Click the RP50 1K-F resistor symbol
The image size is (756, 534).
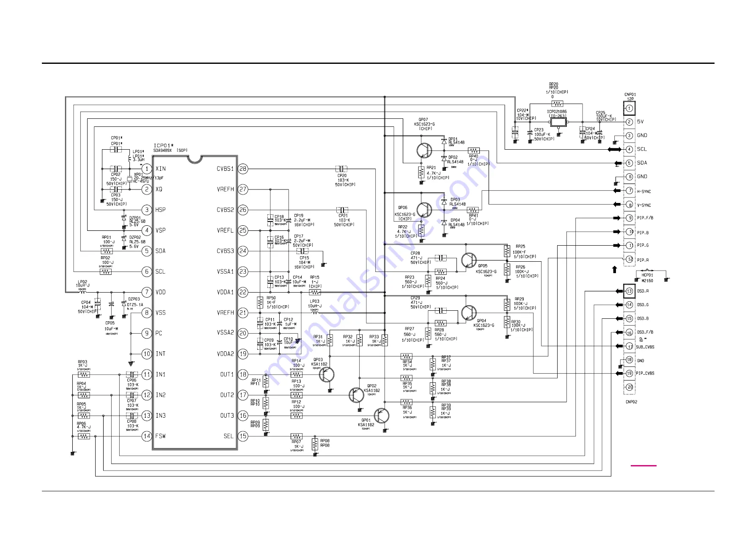[260, 302]
